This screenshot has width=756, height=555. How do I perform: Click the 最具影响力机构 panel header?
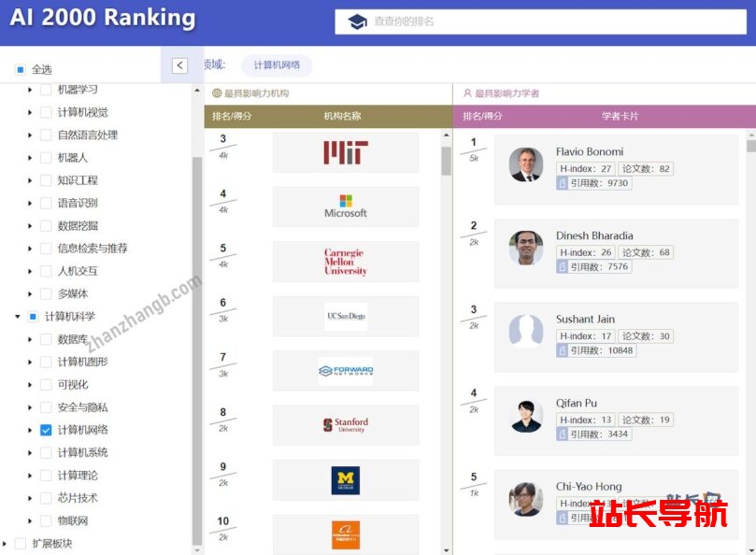pos(256,93)
